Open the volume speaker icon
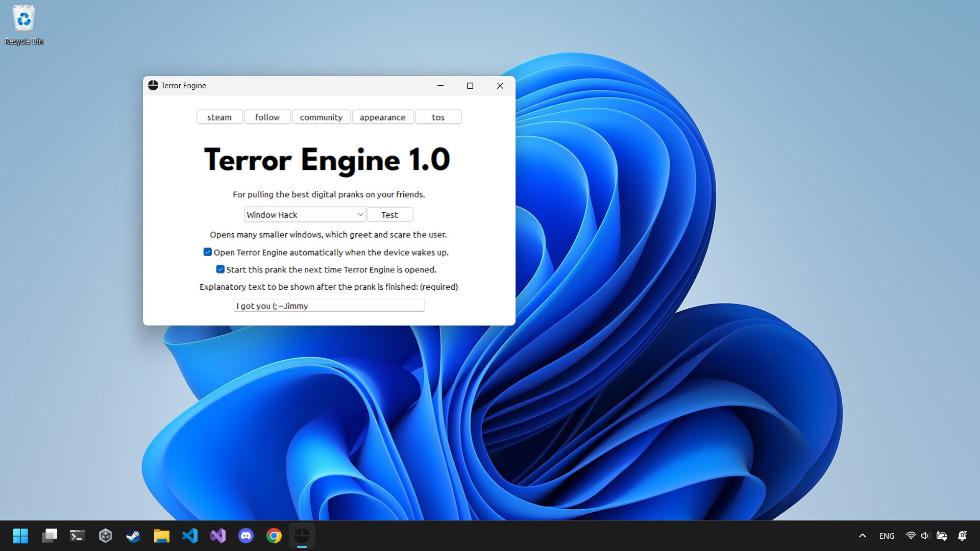980x551 pixels. pos(925,536)
